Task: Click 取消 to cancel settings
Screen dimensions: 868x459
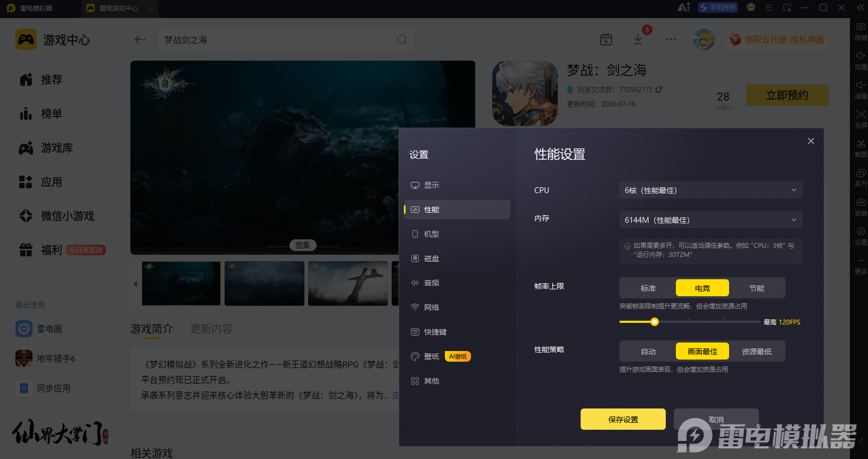Action: 716,419
